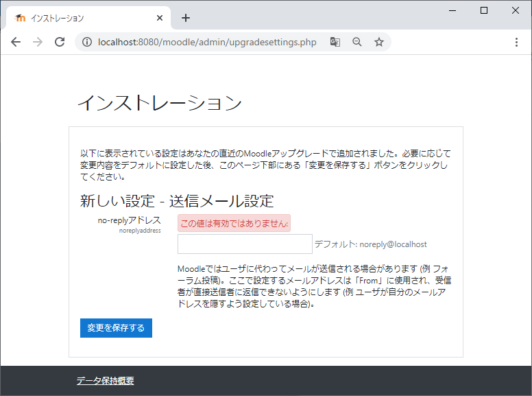Bookmark this page with the star icon

[x=379, y=42]
